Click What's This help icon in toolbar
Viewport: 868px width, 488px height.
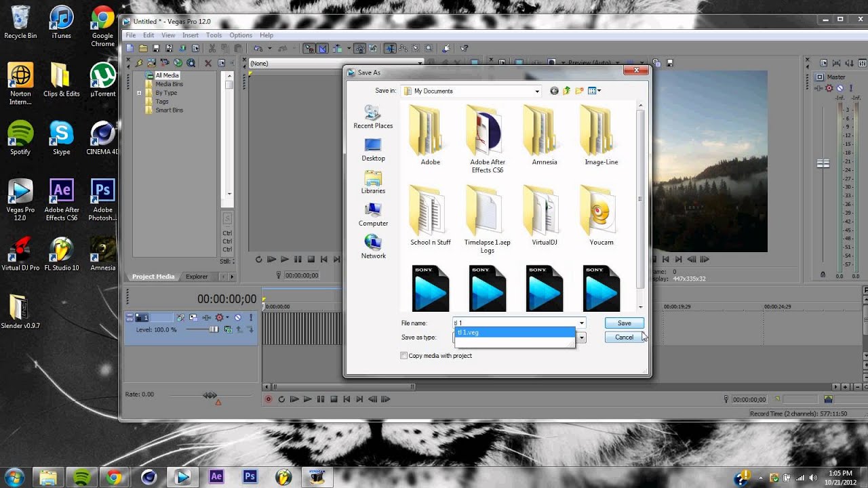464,48
